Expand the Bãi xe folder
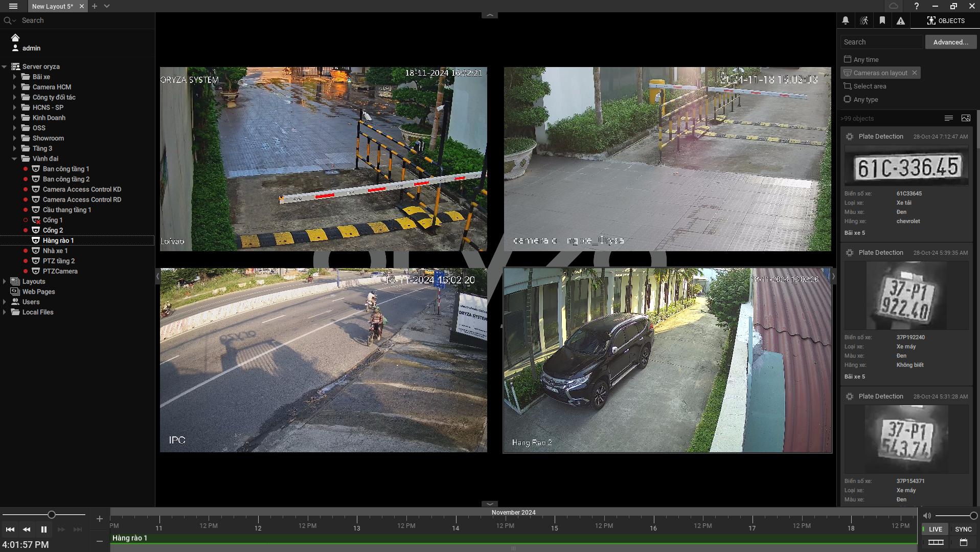The height and width of the screenshot is (552, 980). click(x=15, y=77)
